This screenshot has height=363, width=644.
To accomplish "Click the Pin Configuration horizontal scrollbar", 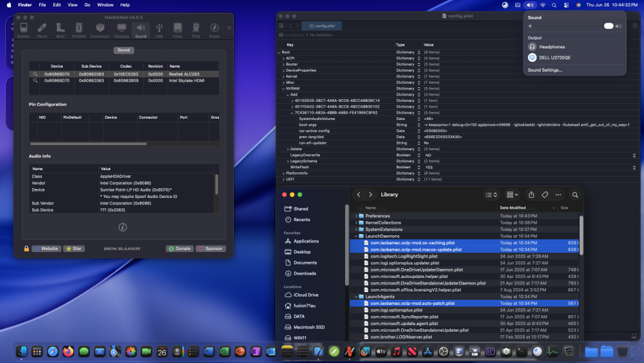I will tap(88, 144).
